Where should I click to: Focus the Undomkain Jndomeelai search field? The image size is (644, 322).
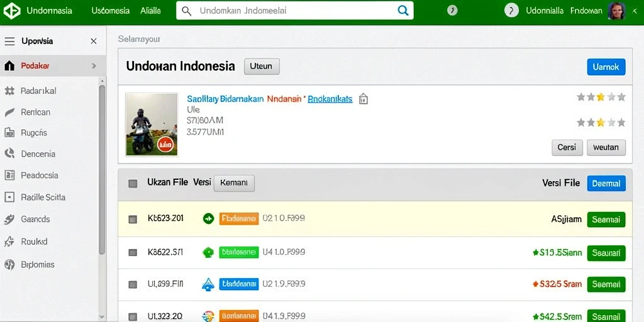click(294, 11)
